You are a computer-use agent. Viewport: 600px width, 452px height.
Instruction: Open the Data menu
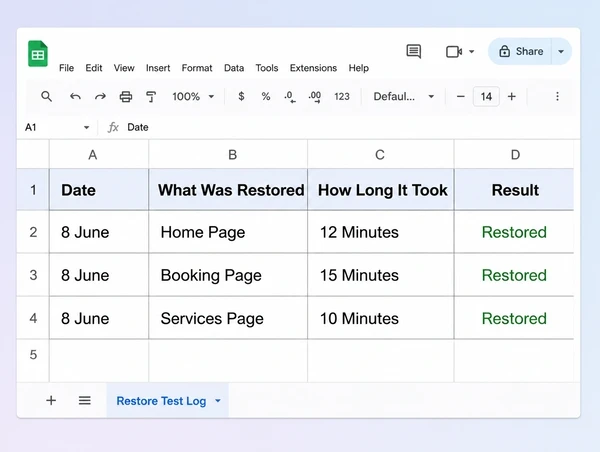pos(234,68)
